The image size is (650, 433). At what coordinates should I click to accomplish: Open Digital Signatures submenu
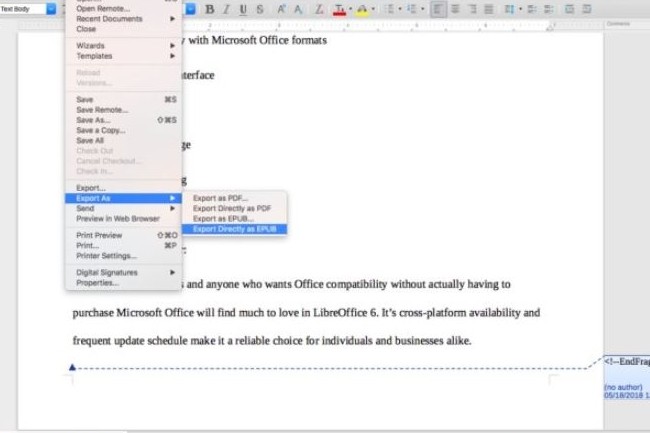(x=124, y=273)
